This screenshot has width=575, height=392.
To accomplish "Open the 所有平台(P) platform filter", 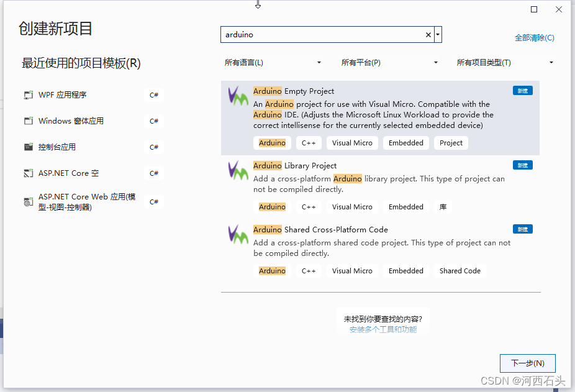I will 389,63.
